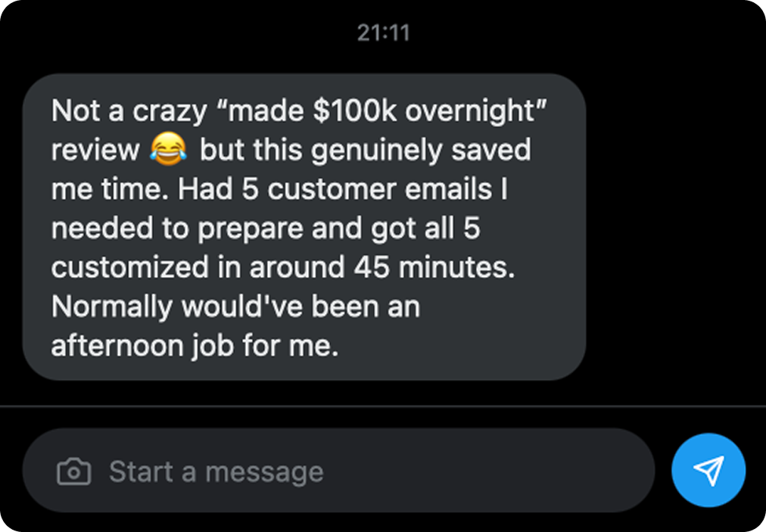The image size is (766, 532).
Task: Click the 21:11 timestamp
Action: click(383, 33)
